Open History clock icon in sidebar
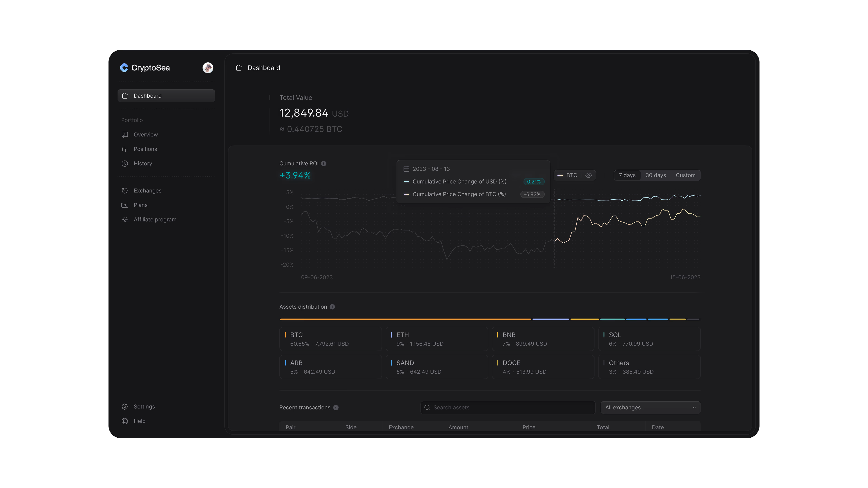The image size is (868, 488). [125, 163]
